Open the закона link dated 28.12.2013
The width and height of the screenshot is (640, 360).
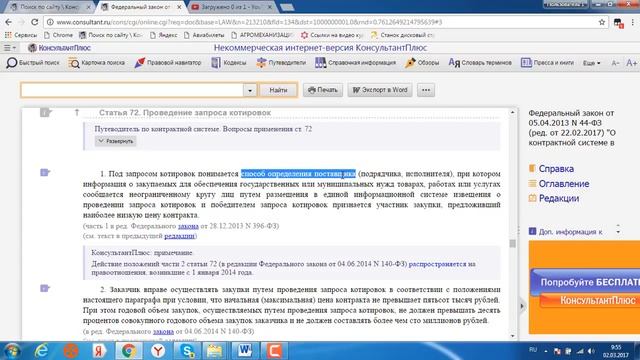(188, 226)
